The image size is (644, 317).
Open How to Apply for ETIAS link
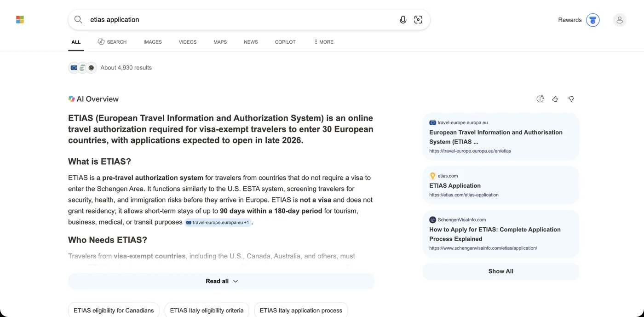pyautogui.click(x=495, y=234)
